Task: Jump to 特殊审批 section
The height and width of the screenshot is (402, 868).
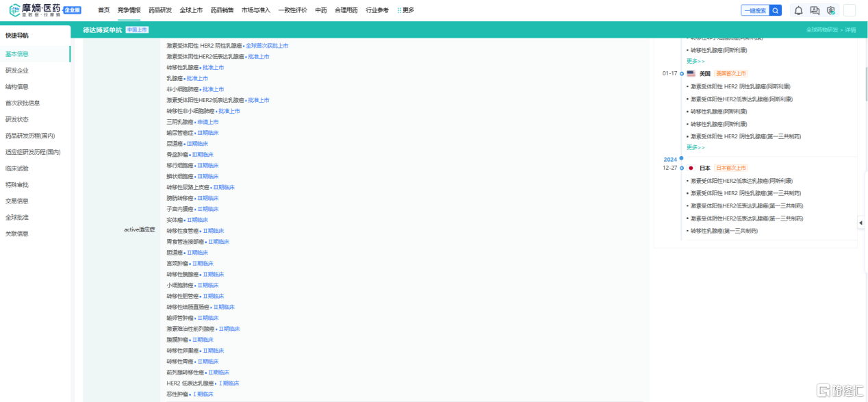Action: [x=17, y=185]
